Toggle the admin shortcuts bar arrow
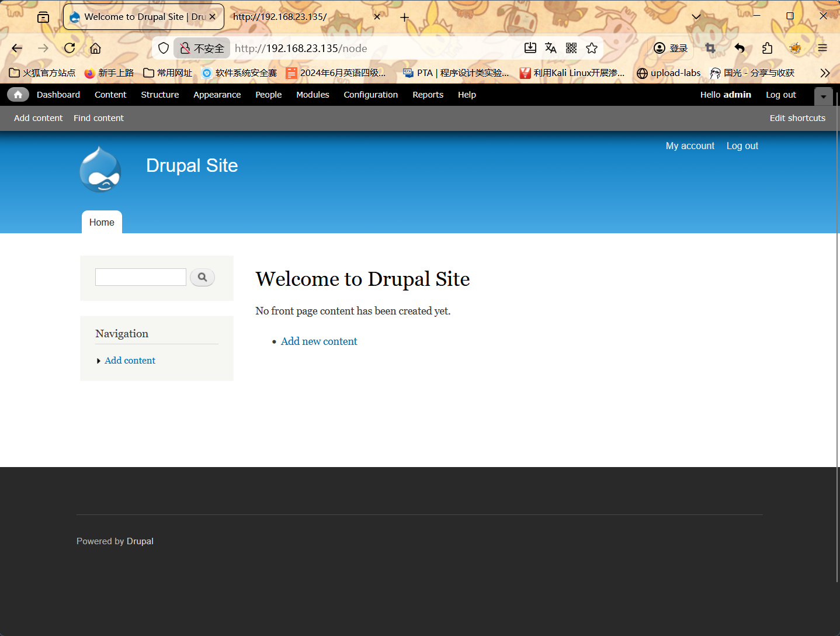Image resolution: width=840 pixels, height=636 pixels. coord(823,96)
